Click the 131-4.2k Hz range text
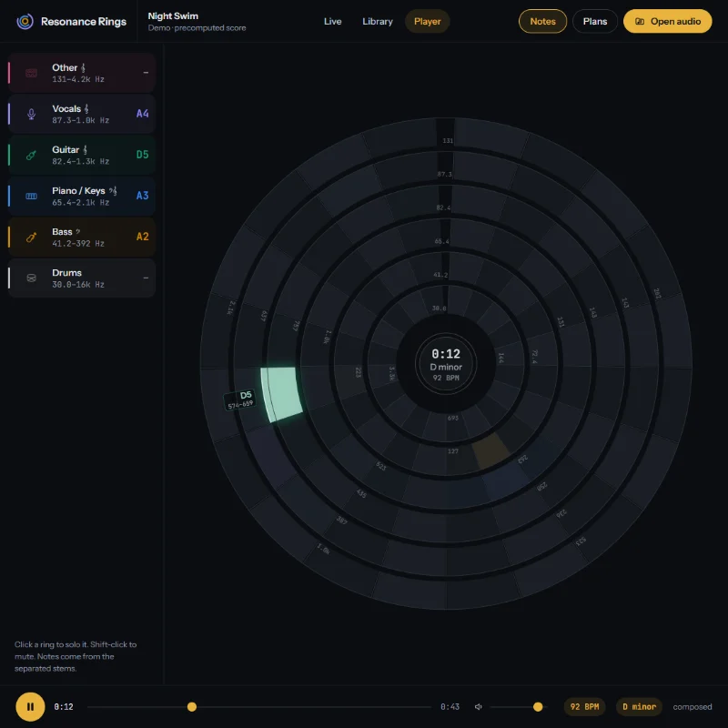The width and height of the screenshot is (728, 728). click(x=78, y=79)
